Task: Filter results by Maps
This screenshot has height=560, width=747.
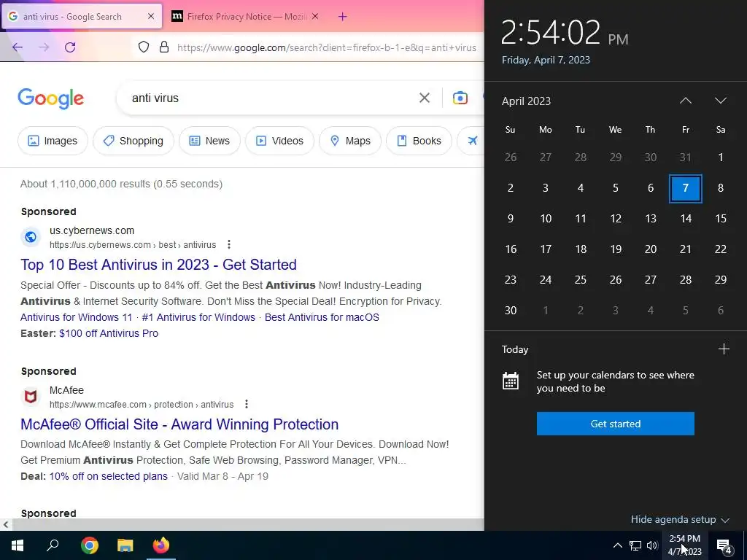Action: 350,141
